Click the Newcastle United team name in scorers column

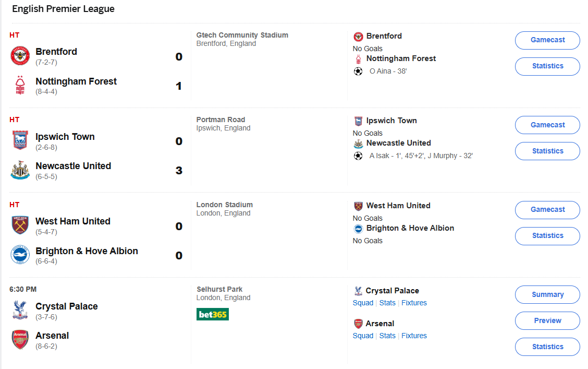pos(398,143)
